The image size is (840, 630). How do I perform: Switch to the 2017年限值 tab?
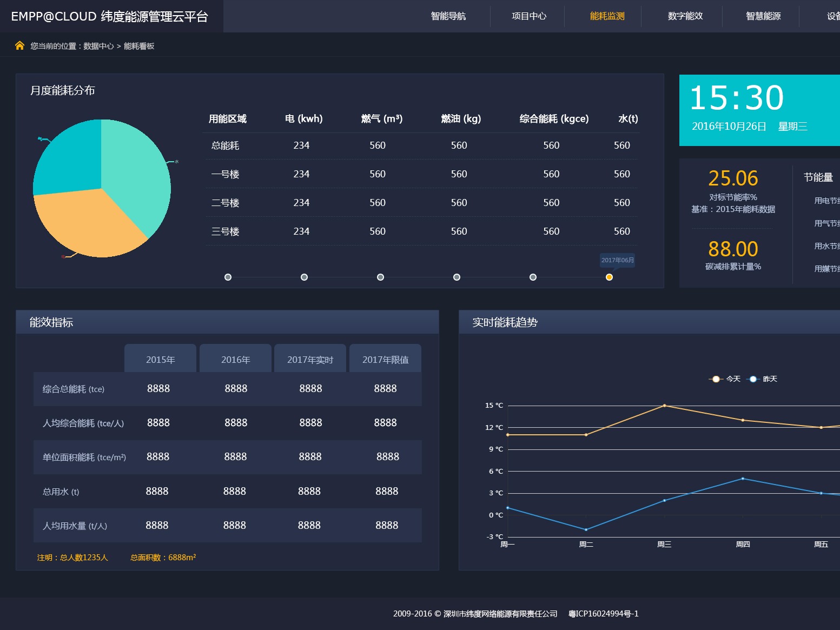[385, 359]
